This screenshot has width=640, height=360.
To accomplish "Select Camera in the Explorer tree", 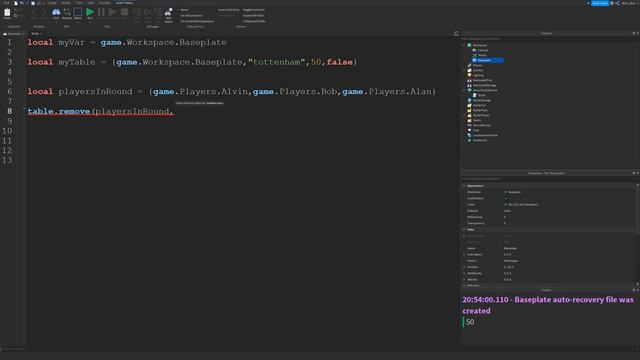I will (483, 50).
